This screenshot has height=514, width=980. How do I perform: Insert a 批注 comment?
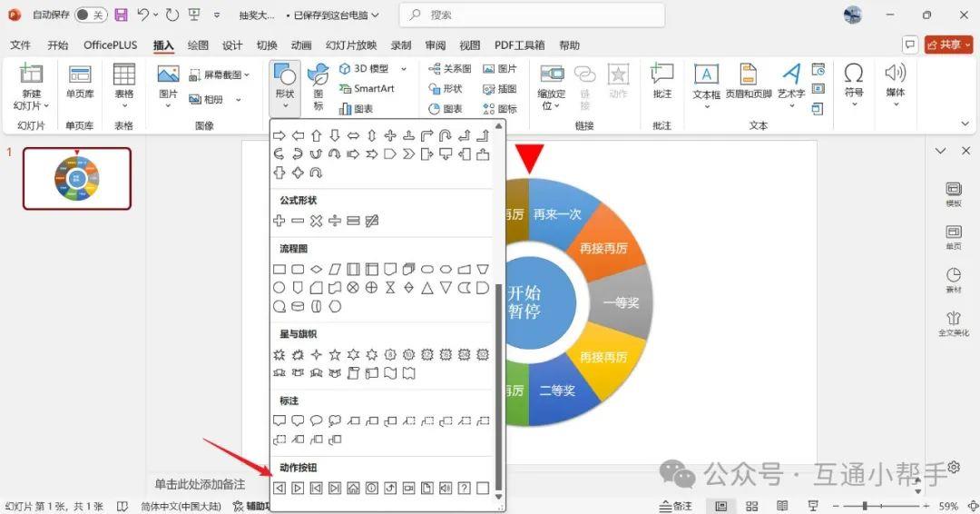(661, 83)
